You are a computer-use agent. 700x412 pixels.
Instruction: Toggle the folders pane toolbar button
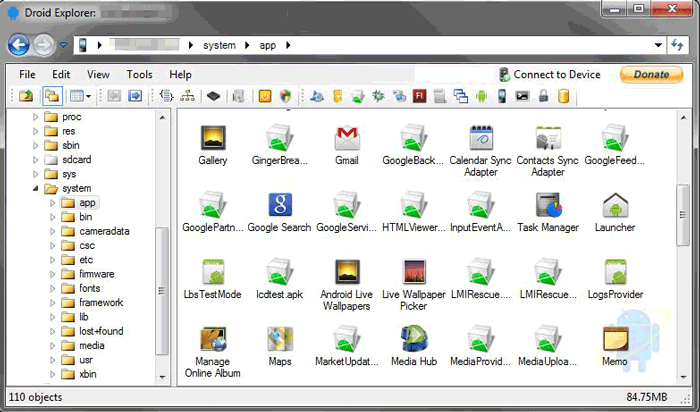click(x=52, y=96)
